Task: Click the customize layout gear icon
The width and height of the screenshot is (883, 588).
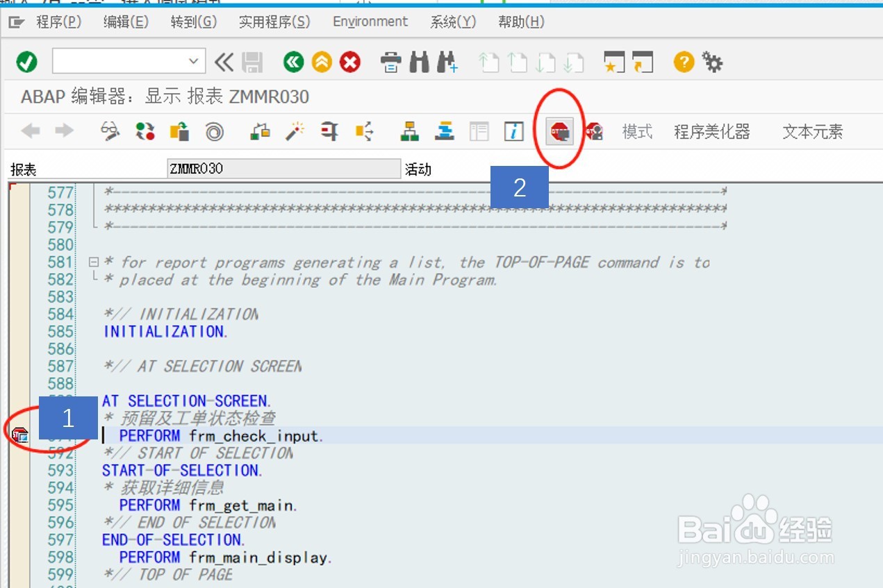Action: (713, 61)
